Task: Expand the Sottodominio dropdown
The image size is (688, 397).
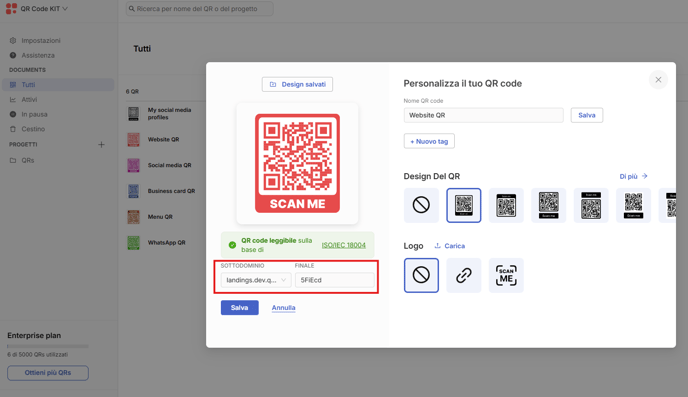Action: 256,280
